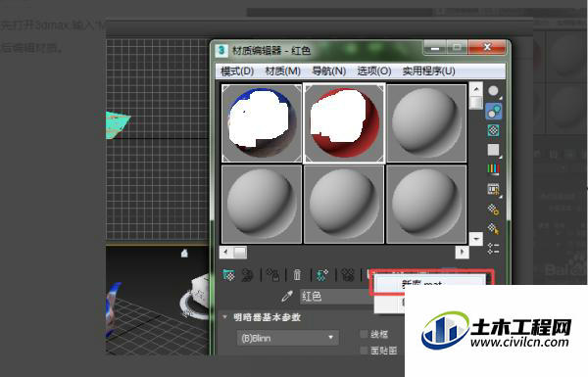Click the sample slots scroll-down arrow
The width and height of the screenshot is (588, 377).
tap(476, 238)
